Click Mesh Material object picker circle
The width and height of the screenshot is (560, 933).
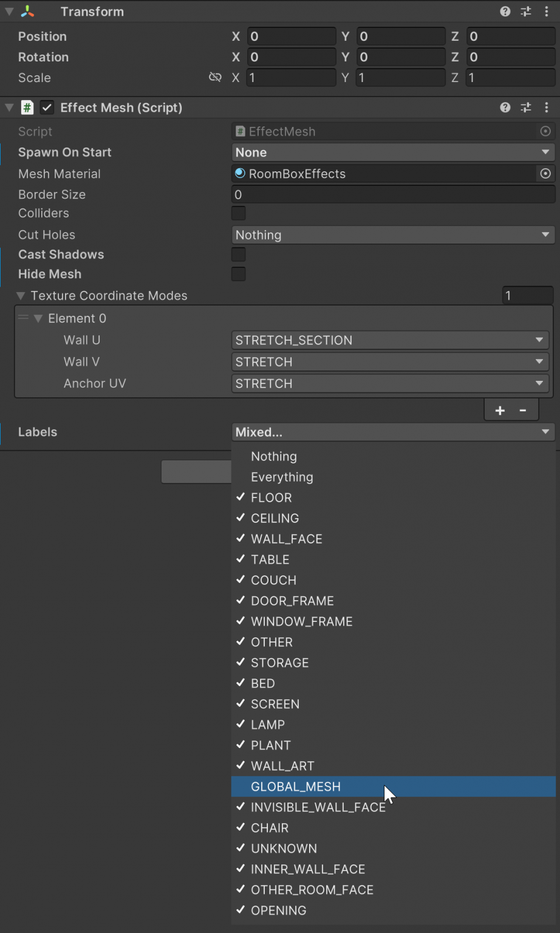545,174
